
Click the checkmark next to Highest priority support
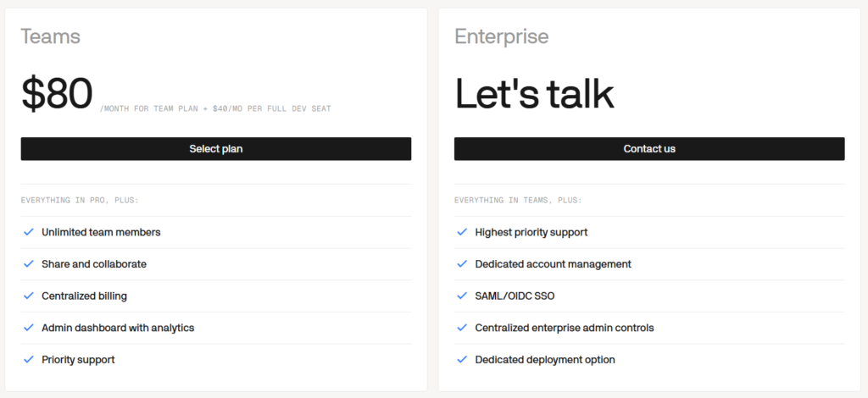pyautogui.click(x=462, y=232)
